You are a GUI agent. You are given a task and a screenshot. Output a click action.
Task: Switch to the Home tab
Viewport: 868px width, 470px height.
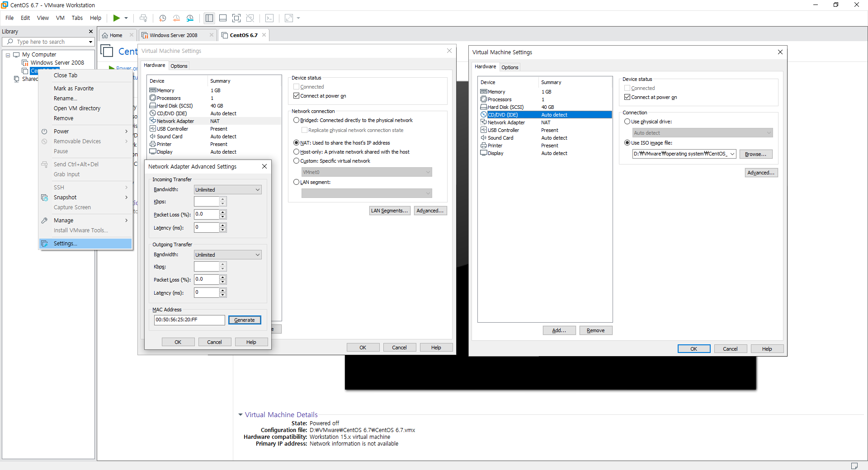point(116,35)
